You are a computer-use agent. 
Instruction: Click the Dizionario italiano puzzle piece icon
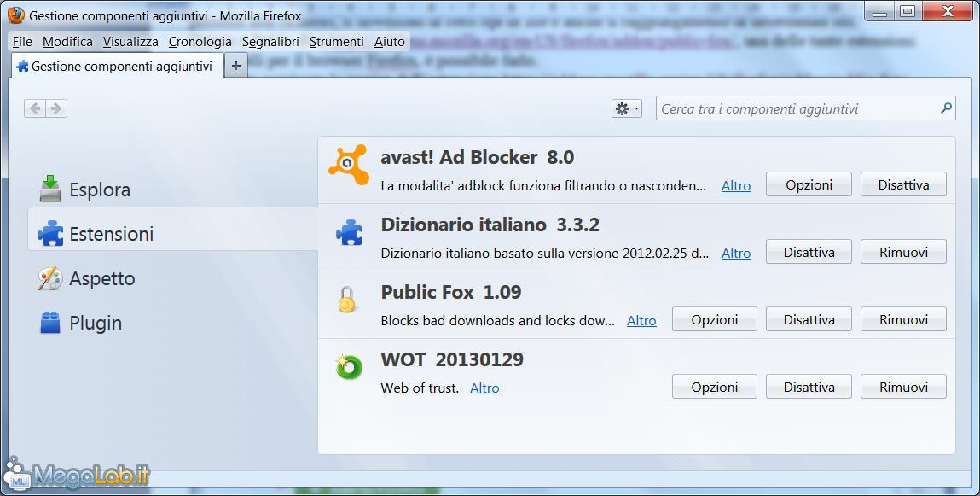click(349, 233)
